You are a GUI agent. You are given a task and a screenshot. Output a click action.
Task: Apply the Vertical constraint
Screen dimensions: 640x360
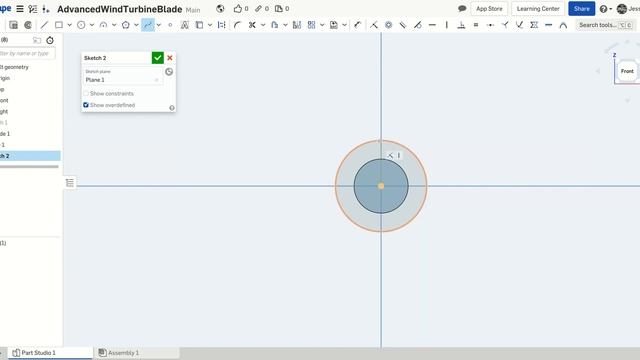pyautogui.click(x=447, y=25)
